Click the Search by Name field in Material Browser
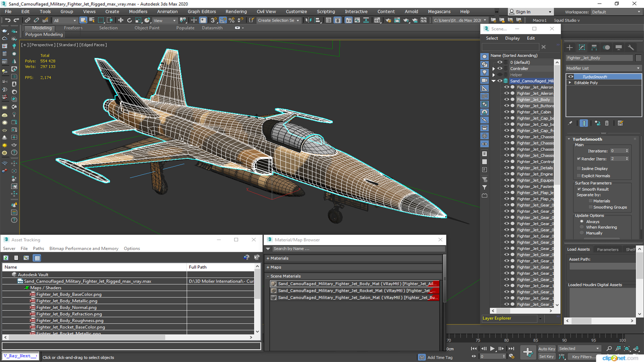 358,249
